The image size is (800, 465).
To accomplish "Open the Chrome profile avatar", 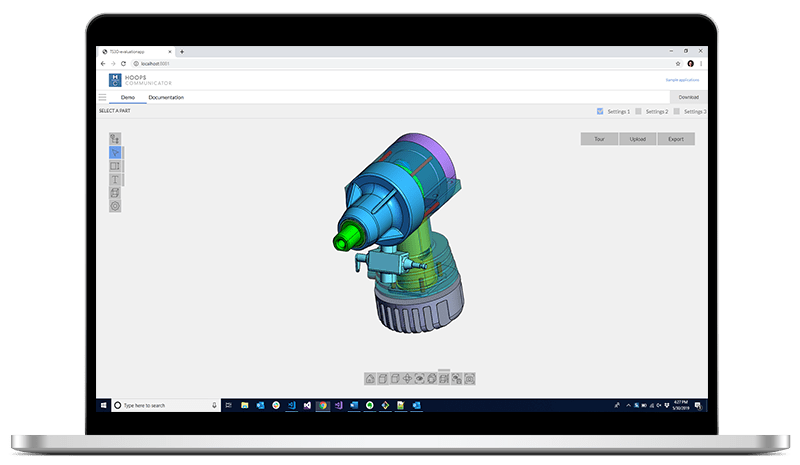I will 690,64.
